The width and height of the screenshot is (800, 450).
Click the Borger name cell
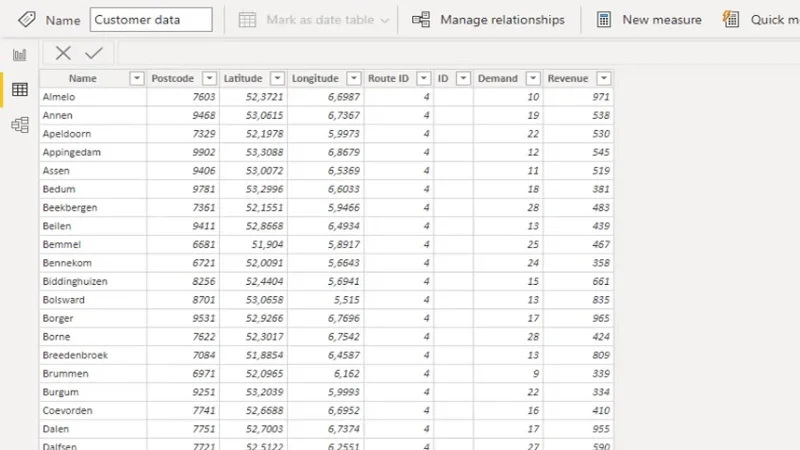[93, 318]
